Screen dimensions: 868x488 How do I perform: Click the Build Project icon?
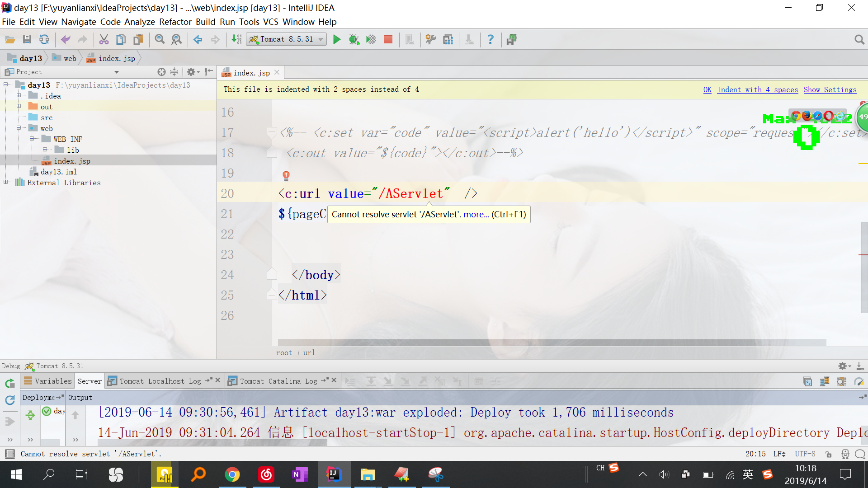236,40
